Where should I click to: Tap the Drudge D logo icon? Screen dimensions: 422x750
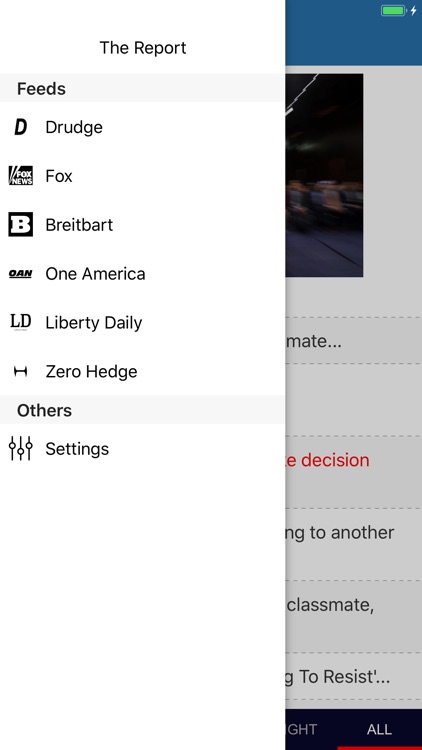coord(21,127)
